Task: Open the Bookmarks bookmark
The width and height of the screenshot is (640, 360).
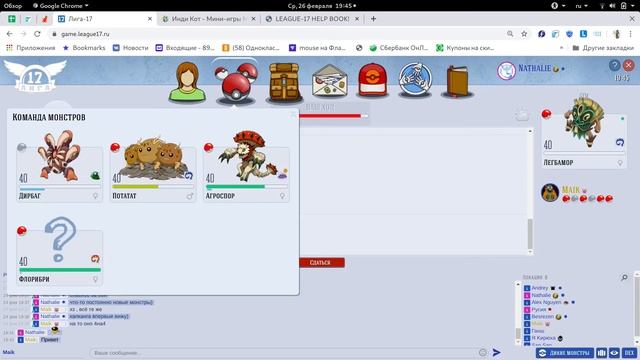Action: tap(84, 48)
